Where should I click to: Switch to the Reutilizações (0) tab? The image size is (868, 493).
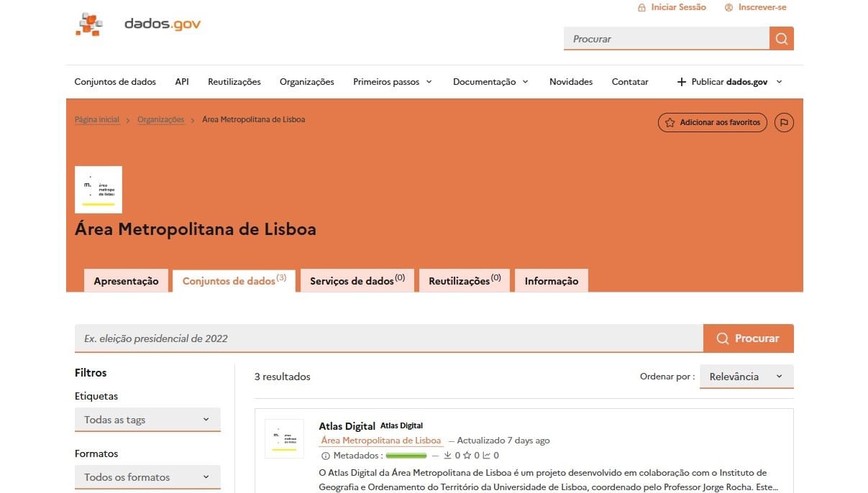pos(465,280)
